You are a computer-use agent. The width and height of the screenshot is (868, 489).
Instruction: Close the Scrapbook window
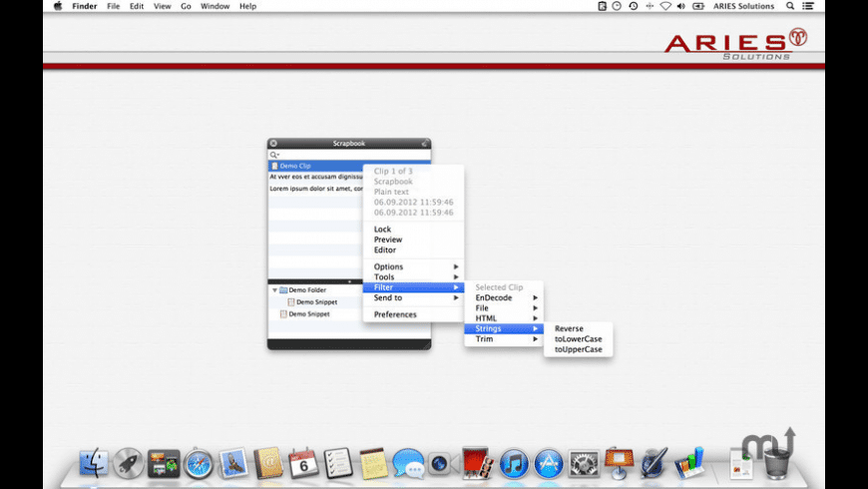[x=273, y=144]
